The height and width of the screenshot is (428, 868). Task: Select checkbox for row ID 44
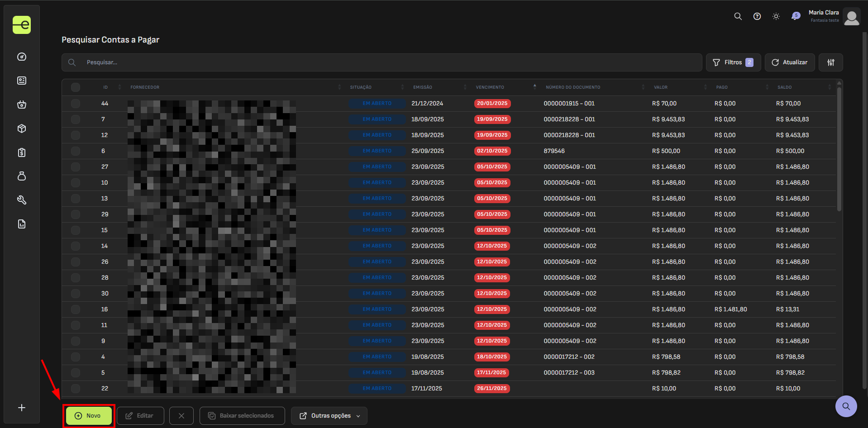[x=76, y=104]
